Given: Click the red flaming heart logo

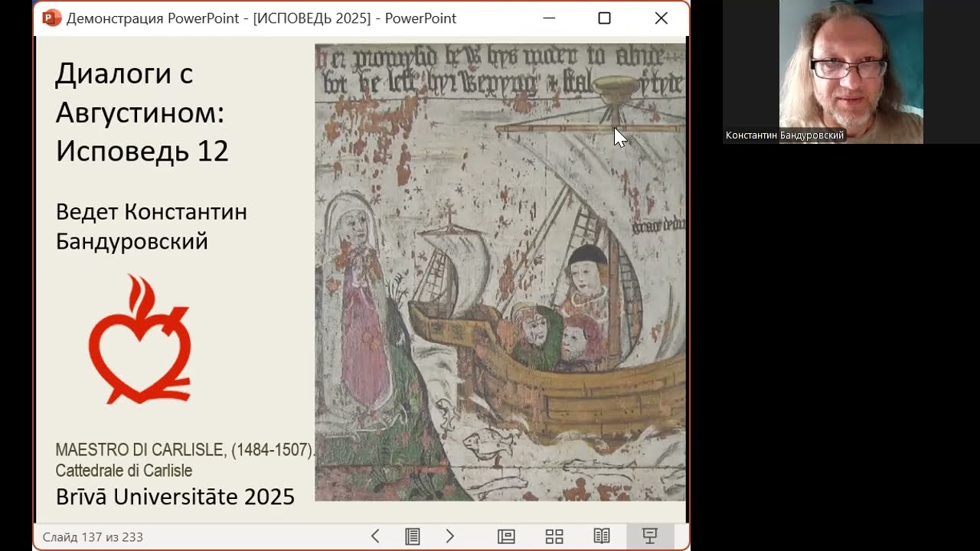Looking at the screenshot, I should pos(139,339).
